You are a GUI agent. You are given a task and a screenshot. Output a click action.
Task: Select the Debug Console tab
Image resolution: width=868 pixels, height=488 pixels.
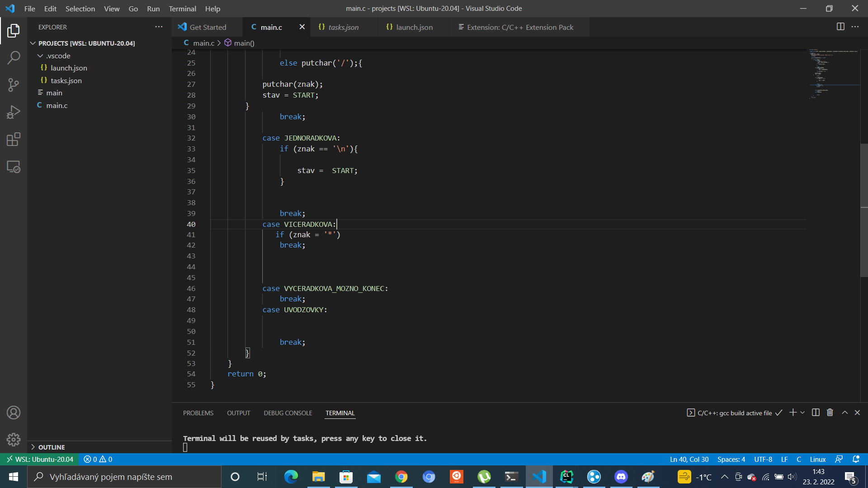[x=288, y=413]
